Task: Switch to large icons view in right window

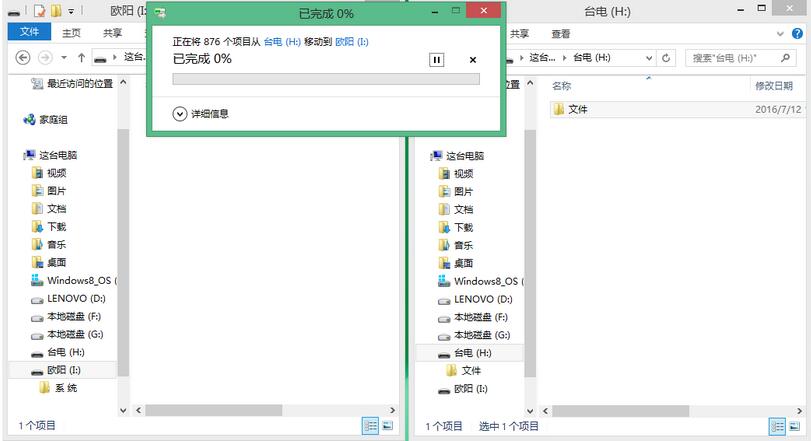Action: (x=794, y=427)
